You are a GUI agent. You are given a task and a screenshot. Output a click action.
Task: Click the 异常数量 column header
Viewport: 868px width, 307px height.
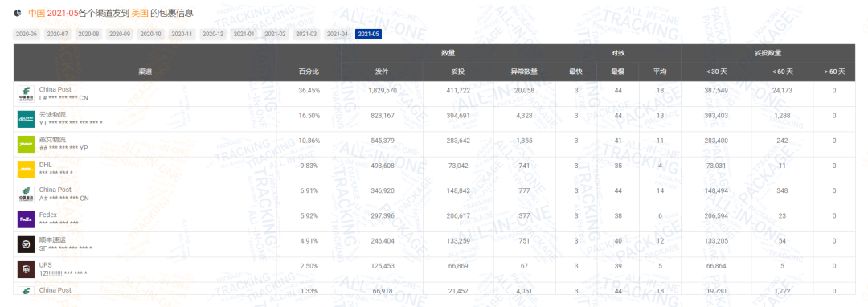(x=524, y=72)
